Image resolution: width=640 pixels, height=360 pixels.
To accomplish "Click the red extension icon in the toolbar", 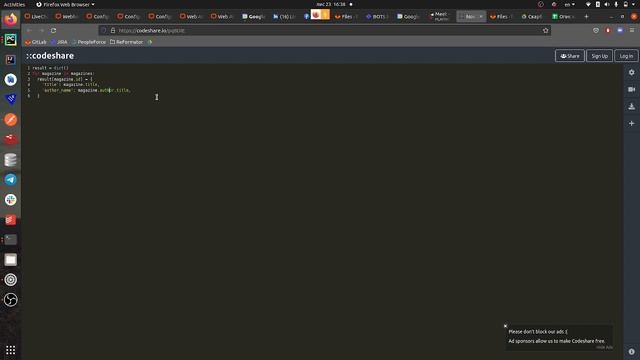I will click(x=608, y=31).
